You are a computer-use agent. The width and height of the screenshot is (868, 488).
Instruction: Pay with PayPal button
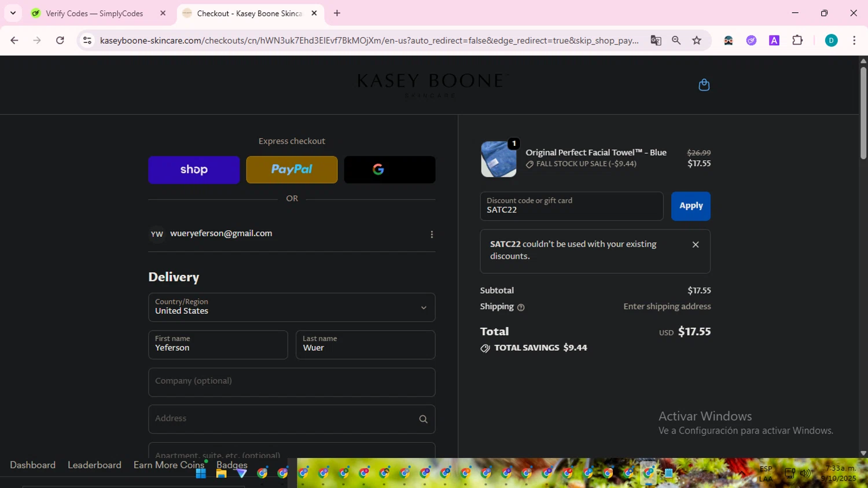coord(292,170)
